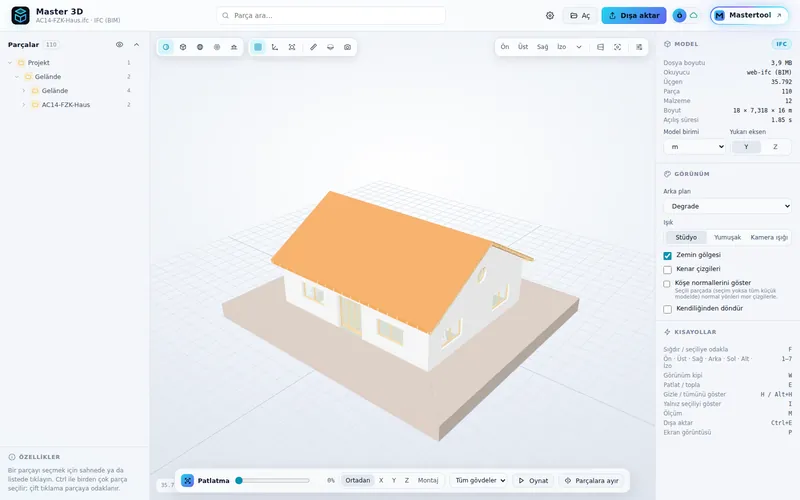This screenshot has width=800, height=500.
Task: Click the bounding box icon
Action: (292, 47)
